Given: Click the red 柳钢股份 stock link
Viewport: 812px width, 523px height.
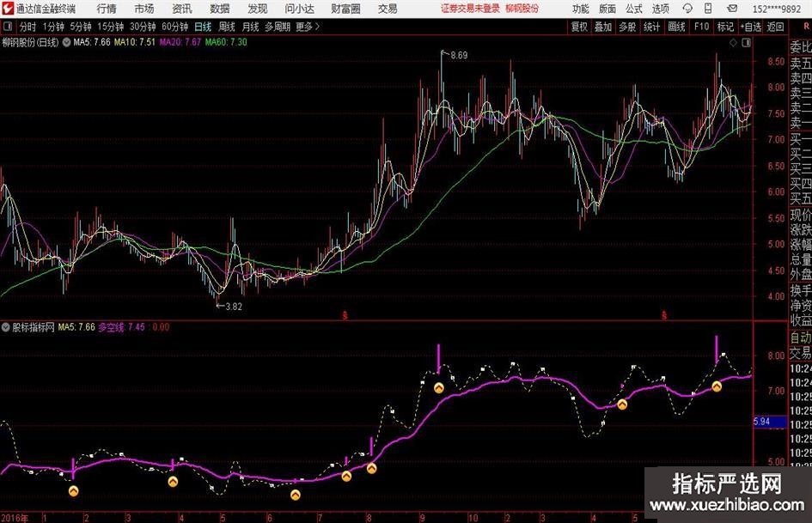Looking at the screenshot, I should point(522,9).
